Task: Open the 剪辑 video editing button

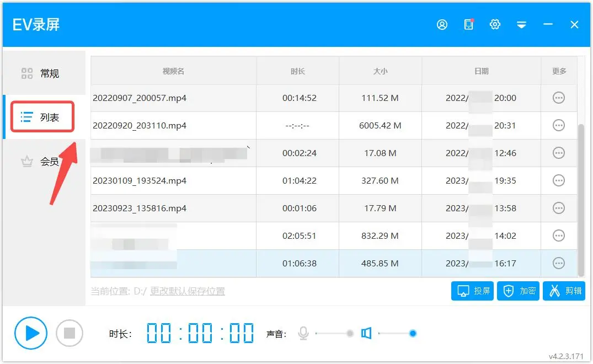Action: click(564, 291)
